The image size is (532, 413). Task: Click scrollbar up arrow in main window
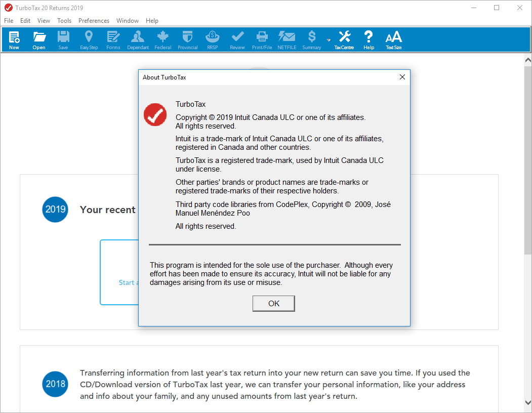pos(528,60)
